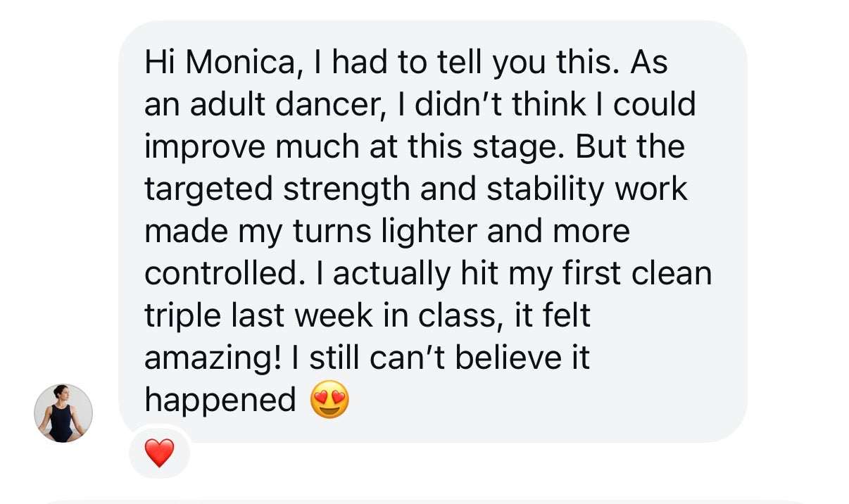
Task: Click the word "happened" in last line
Action: (x=220, y=401)
